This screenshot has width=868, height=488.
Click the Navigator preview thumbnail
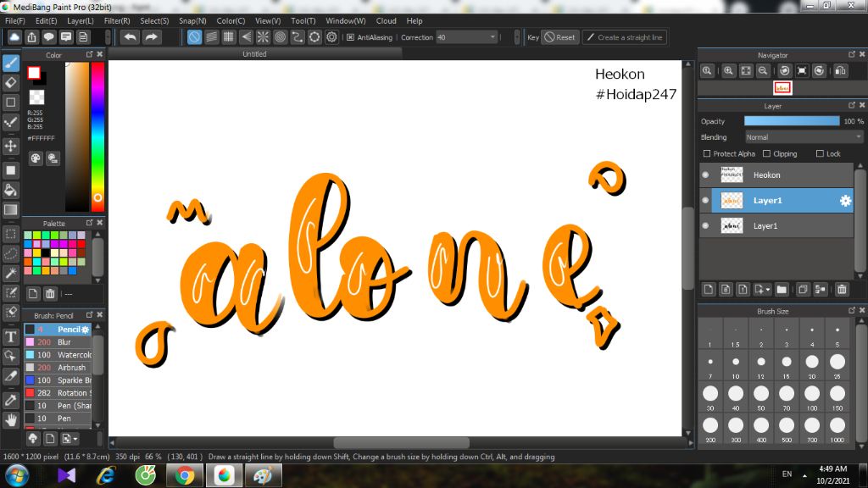pos(782,88)
